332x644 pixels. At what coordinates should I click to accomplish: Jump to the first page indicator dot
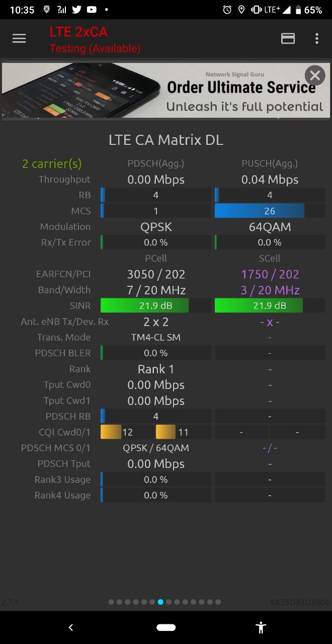pyautogui.click(x=111, y=602)
